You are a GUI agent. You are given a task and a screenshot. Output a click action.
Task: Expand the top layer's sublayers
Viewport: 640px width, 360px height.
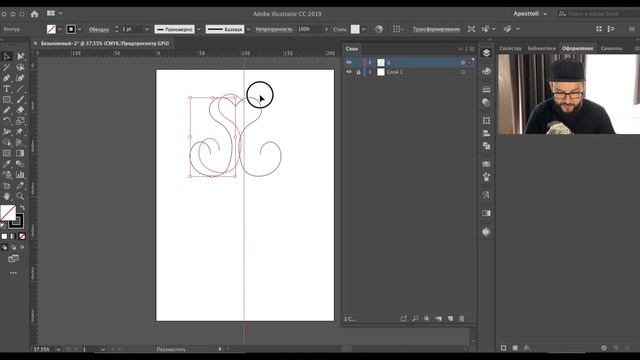370,62
